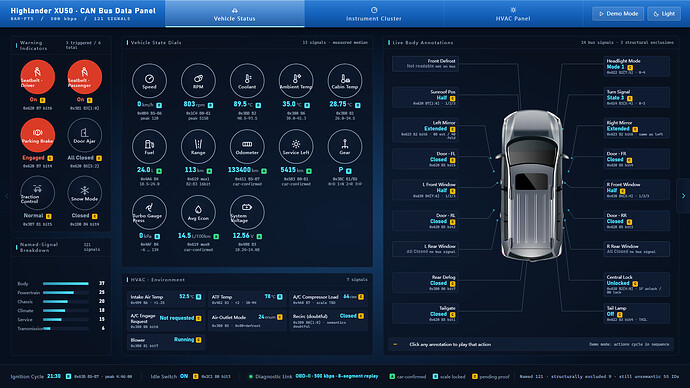
Task: Start Demo Mode
Action: click(x=618, y=14)
